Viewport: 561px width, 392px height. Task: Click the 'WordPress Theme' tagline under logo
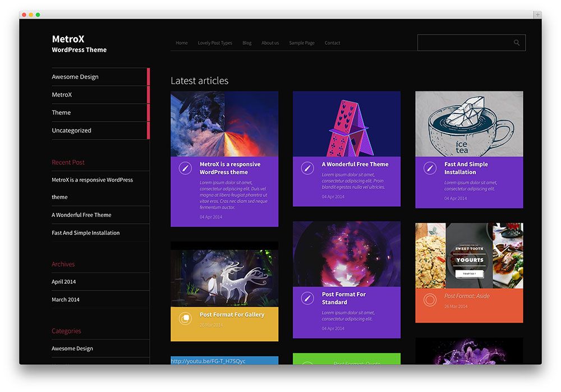(79, 50)
